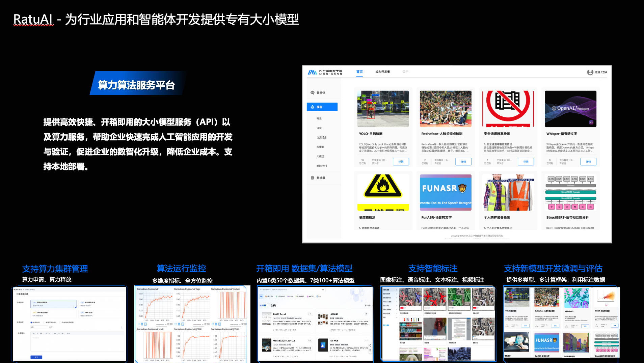Open the alphafold3 protein thumbnail
This screenshot has height=363, width=644.
pos(576,299)
